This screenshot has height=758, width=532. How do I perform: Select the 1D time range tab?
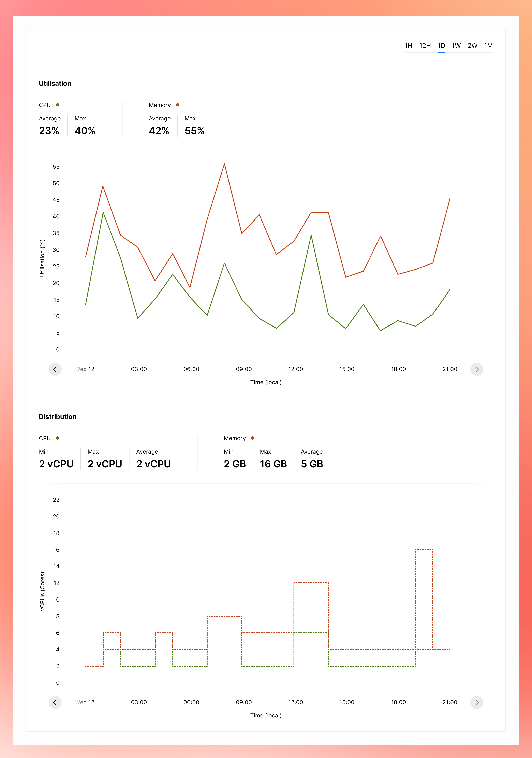pos(441,46)
